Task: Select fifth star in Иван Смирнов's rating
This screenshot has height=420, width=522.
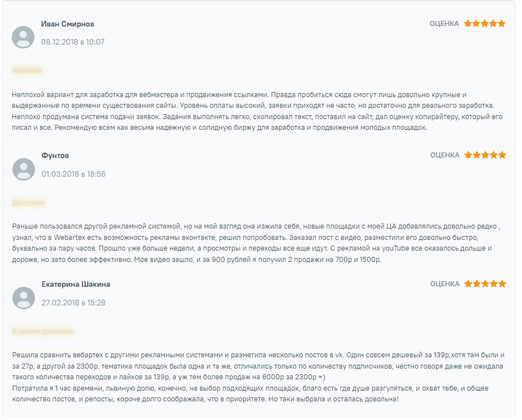Action: 502,24
